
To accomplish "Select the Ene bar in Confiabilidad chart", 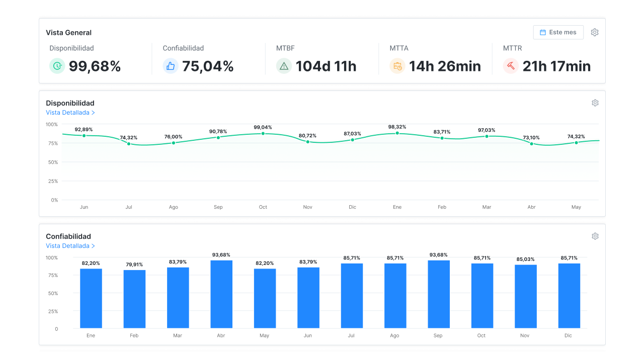I will point(91,299).
